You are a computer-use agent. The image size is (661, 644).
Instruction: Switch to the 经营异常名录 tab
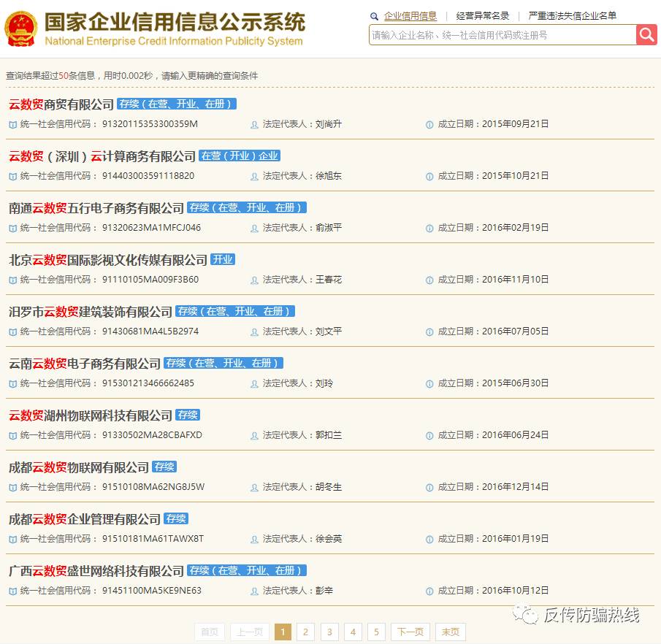pos(483,16)
